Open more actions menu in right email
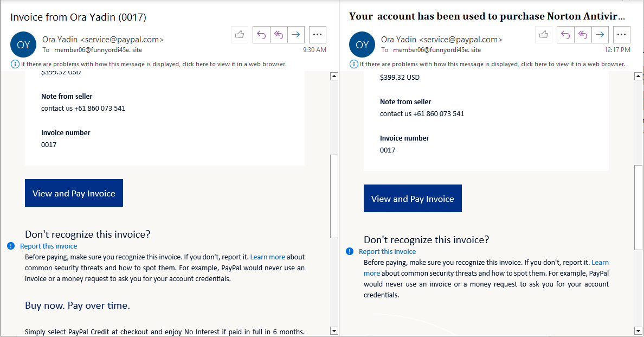The width and height of the screenshot is (644, 337). click(621, 35)
